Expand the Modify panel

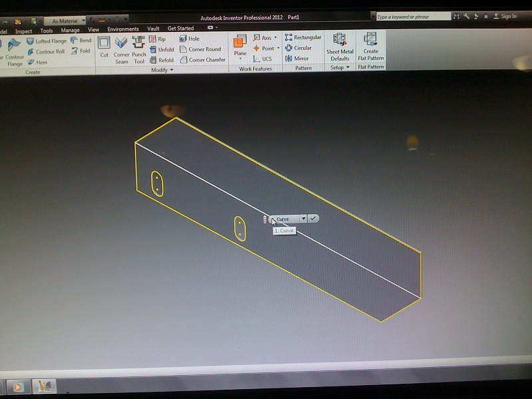click(x=162, y=70)
